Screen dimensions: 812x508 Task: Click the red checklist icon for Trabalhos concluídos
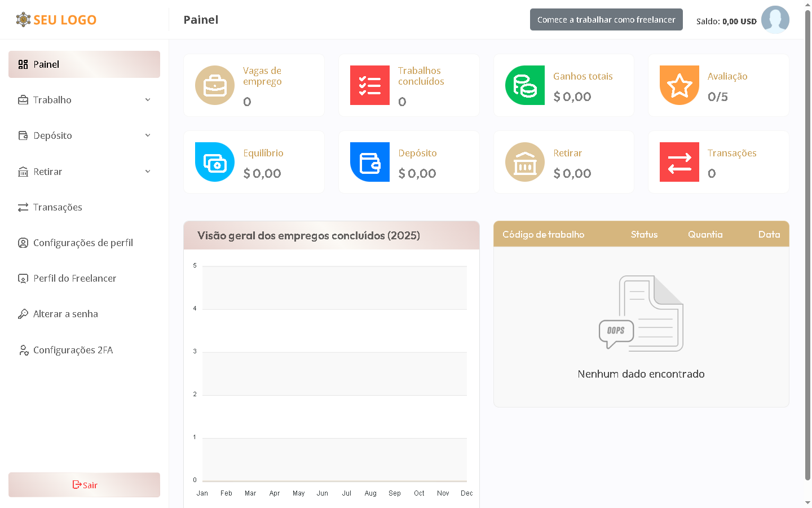370,85
